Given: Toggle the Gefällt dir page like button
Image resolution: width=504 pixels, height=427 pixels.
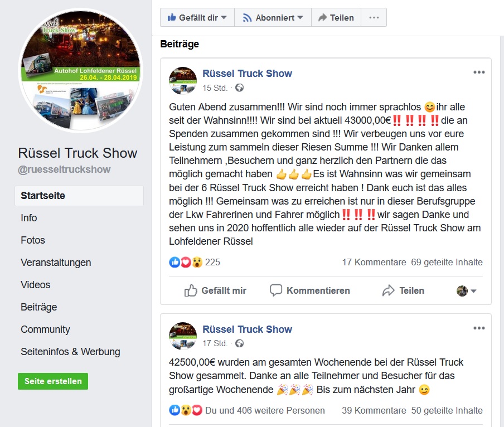Looking at the screenshot, I should 197,18.
